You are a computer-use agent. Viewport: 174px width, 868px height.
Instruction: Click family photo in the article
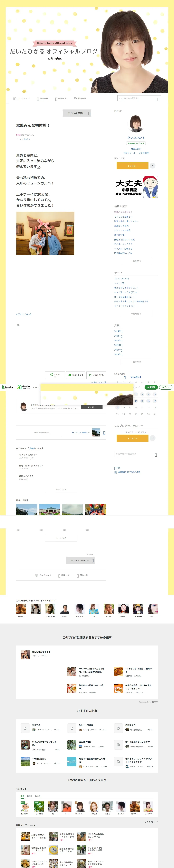click(45, 233)
